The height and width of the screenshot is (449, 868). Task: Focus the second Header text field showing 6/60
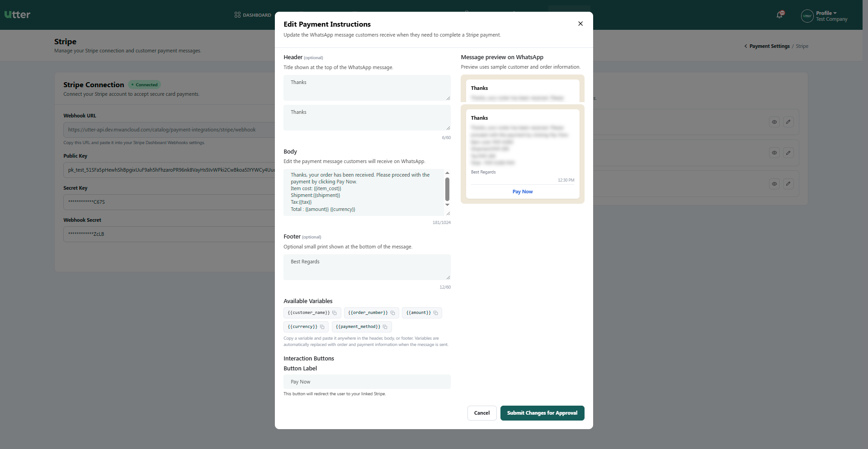tap(367, 117)
